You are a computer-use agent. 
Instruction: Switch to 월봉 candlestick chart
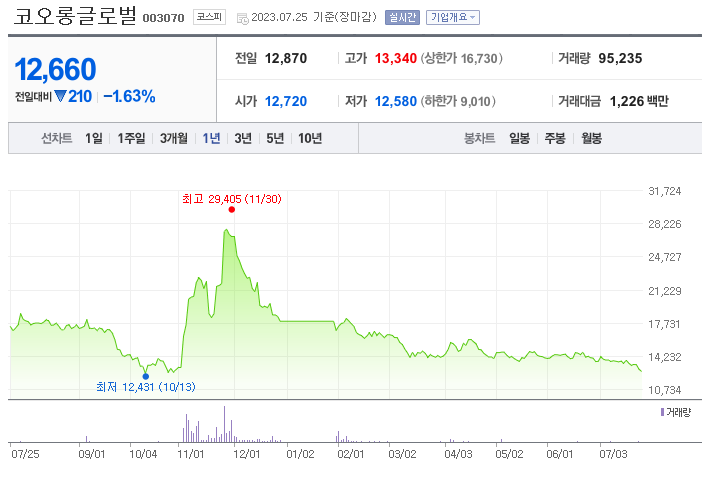coord(591,138)
